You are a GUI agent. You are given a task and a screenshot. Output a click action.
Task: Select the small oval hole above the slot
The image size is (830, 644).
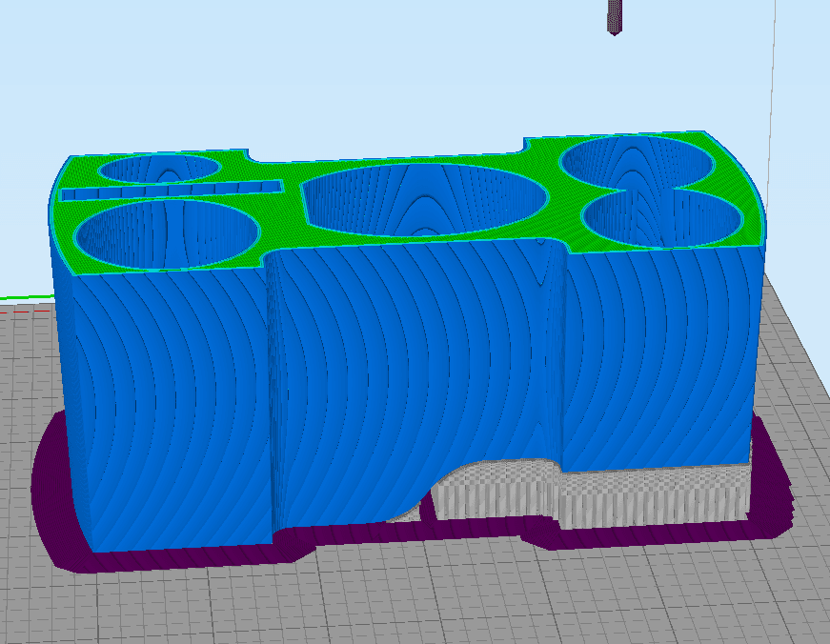click(160, 169)
